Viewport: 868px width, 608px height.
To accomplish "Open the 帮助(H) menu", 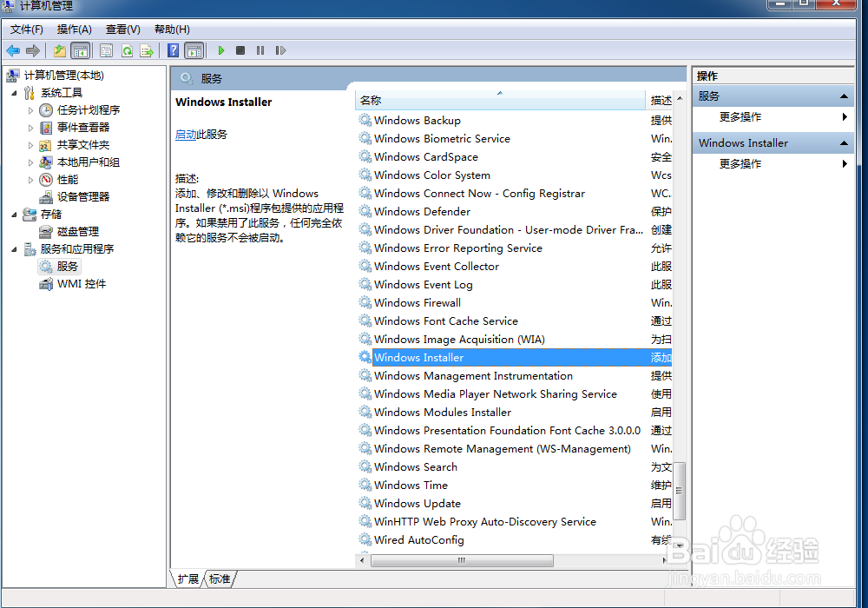I will pos(172,30).
